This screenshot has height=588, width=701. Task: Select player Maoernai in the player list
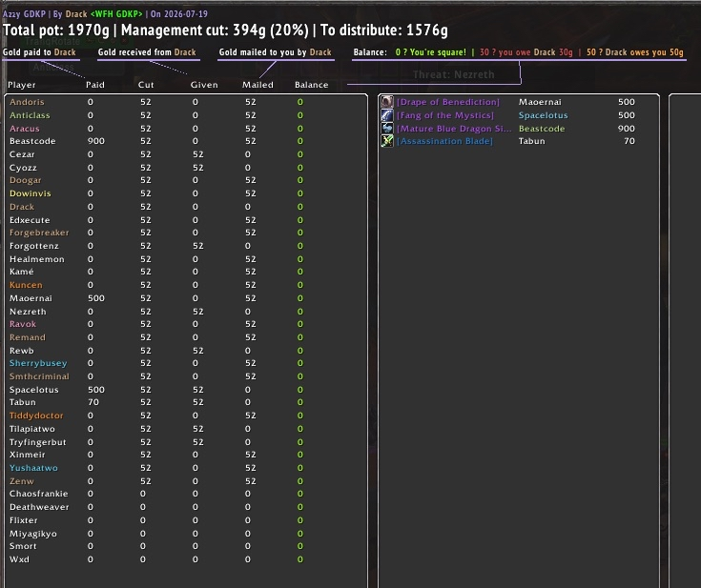point(31,298)
